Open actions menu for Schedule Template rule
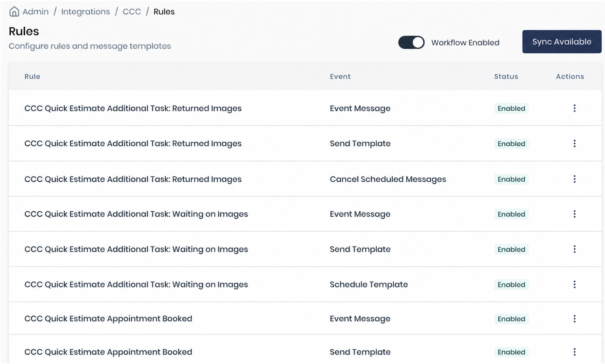Image resolution: width=605 pixels, height=364 pixels. [x=574, y=284]
